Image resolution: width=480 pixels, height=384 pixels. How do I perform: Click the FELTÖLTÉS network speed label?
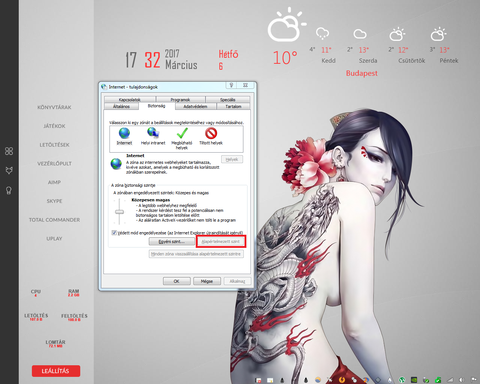[74, 316]
